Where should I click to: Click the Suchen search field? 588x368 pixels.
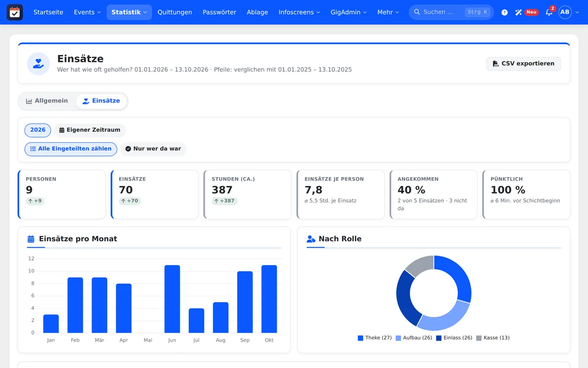(451, 12)
